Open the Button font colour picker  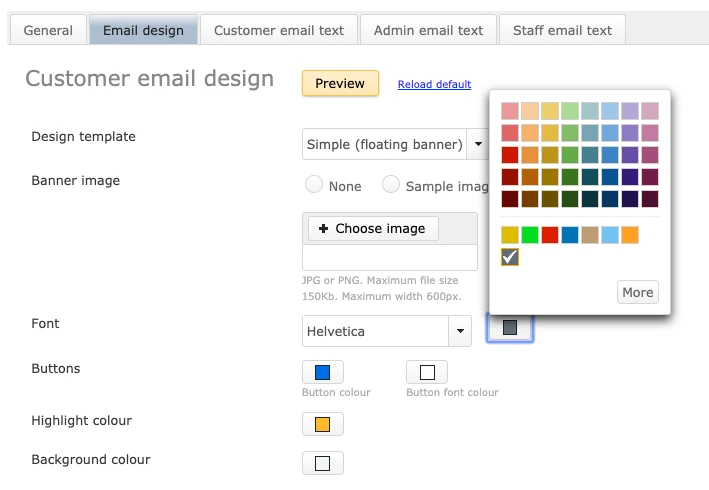(427, 373)
